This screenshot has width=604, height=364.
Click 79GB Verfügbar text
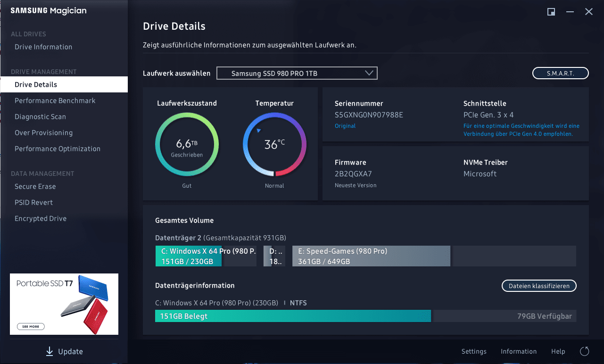pyautogui.click(x=545, y=316)
